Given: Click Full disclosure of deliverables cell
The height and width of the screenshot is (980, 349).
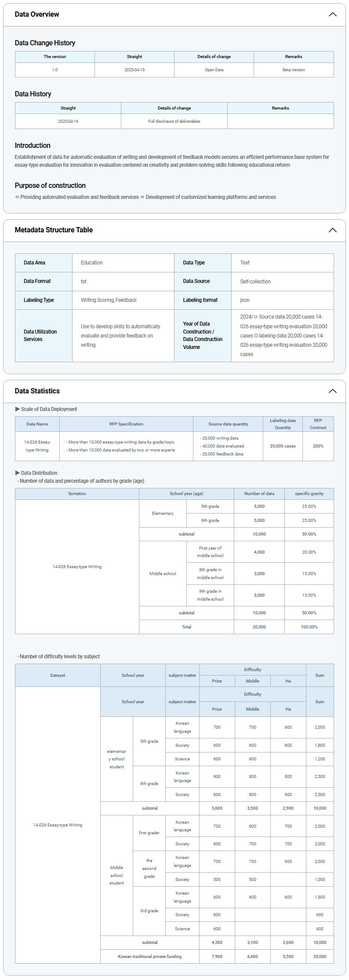Looking at the screenshot, I should point(174,121).
